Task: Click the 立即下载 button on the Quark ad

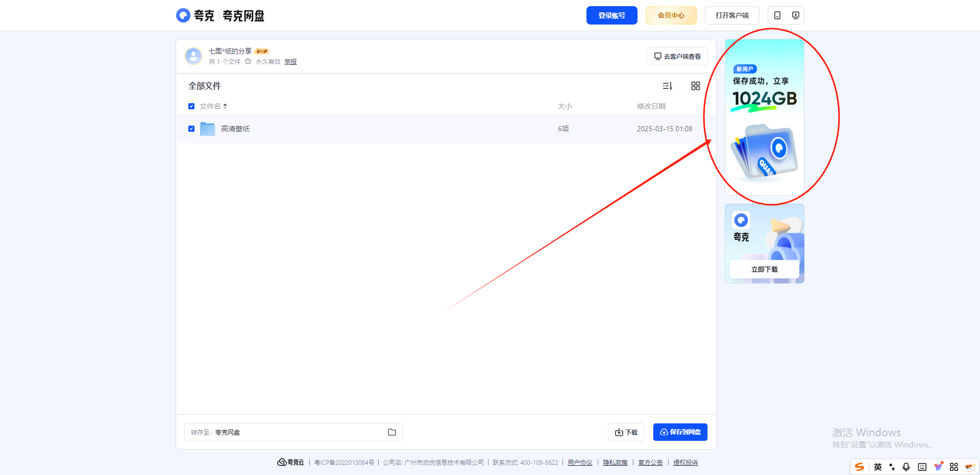Action: 765,269
